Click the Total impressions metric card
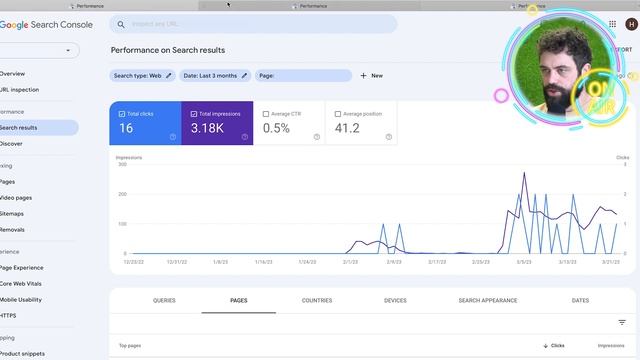The width and height of the screenshot is (640, 360). [x=217, y=123]
